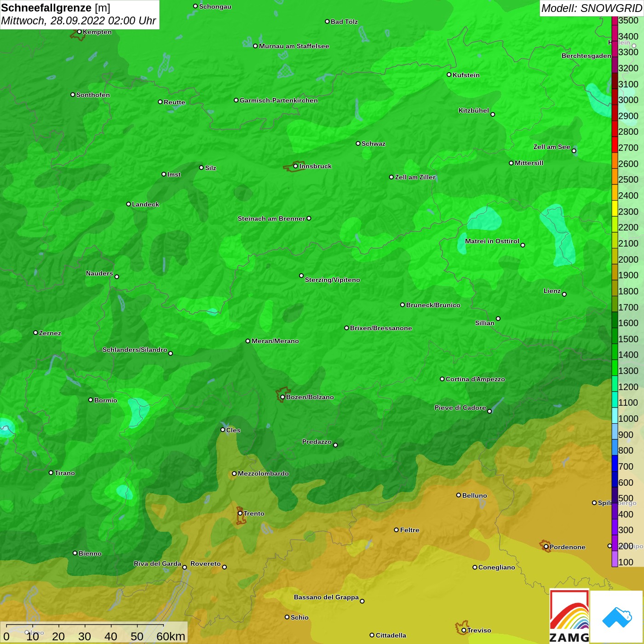The width and height of the screenshot is (644, 644).
Task: Click the Landeck location dot
Action: [128, 204]
